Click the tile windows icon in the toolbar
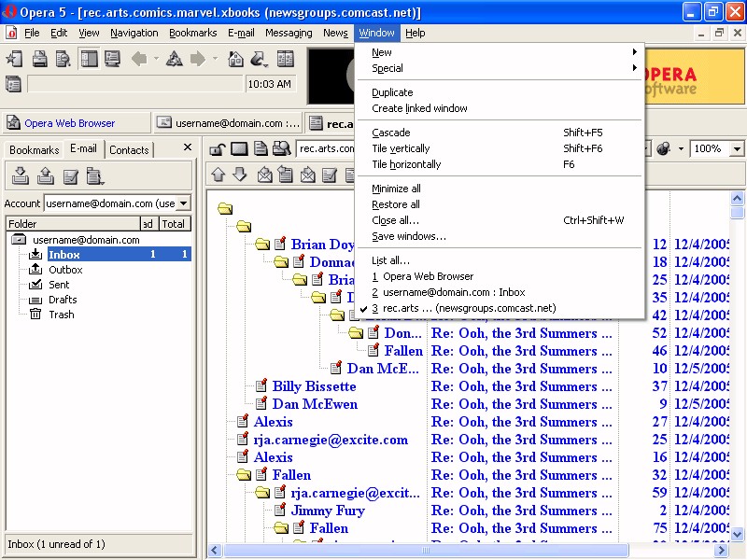 click(x=286, y=59)
